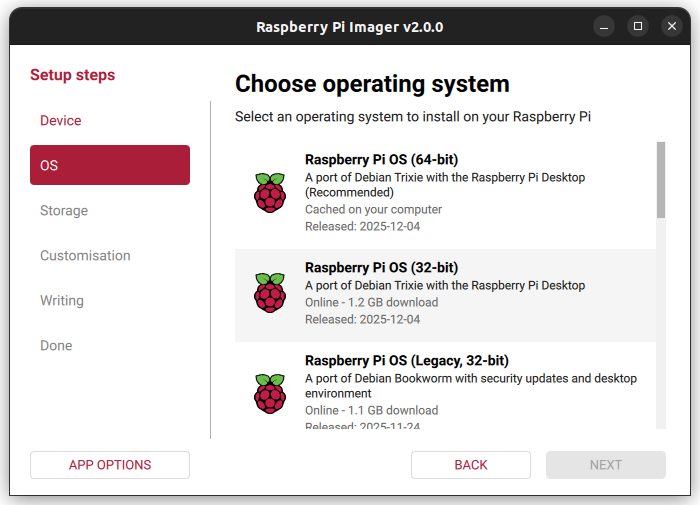Screen dimensions: 700x505
Task: Open the Storage step
Action: coord(64,211)
